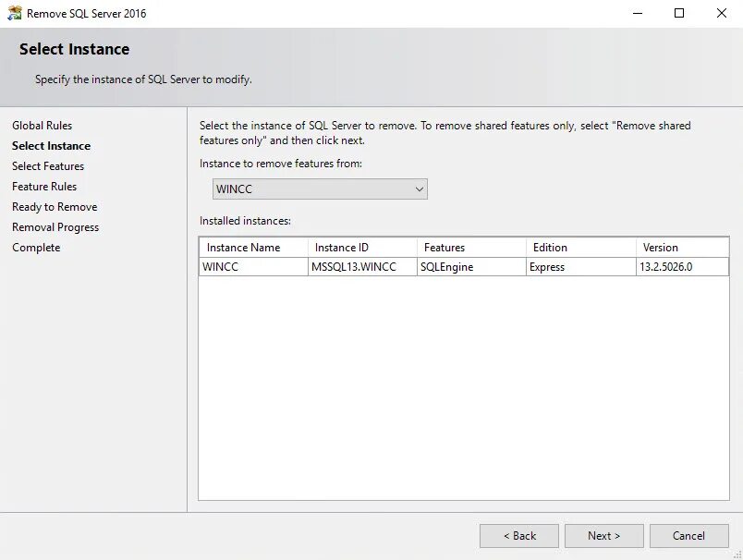Cancel the SQL Server removal wizard
Screen dimensions: 743x560
[689, 536]
